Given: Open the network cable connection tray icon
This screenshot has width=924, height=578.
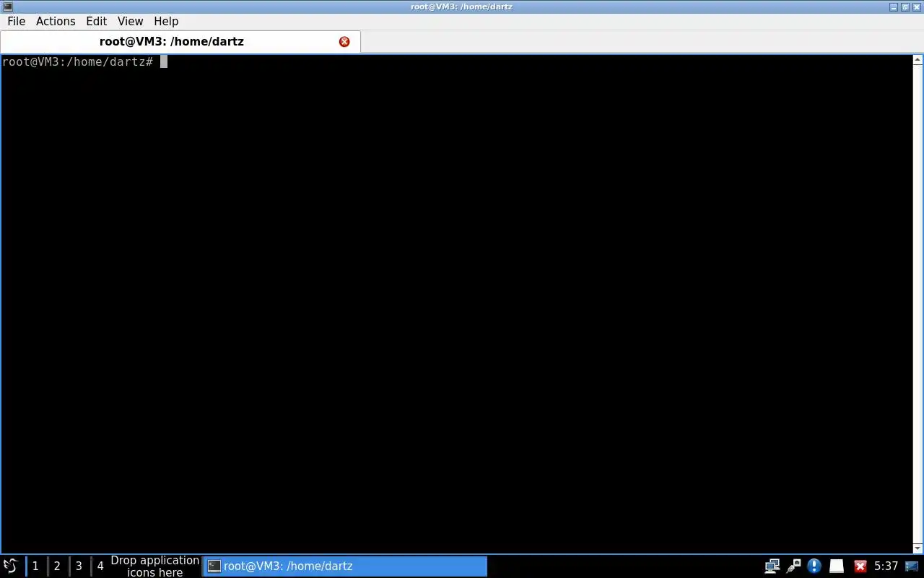Looking at the screenshot, I should (793, 566).
